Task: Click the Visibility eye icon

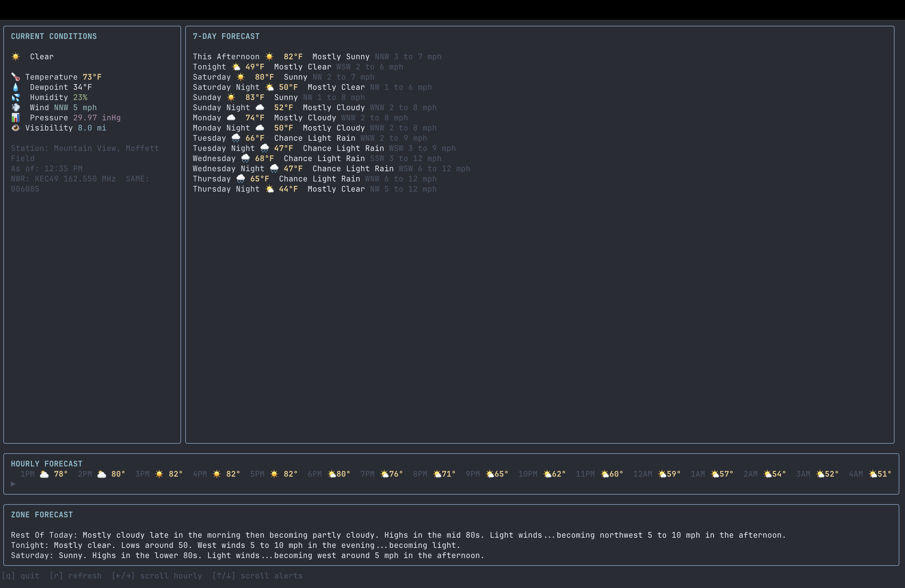Action: coord(16,128)
